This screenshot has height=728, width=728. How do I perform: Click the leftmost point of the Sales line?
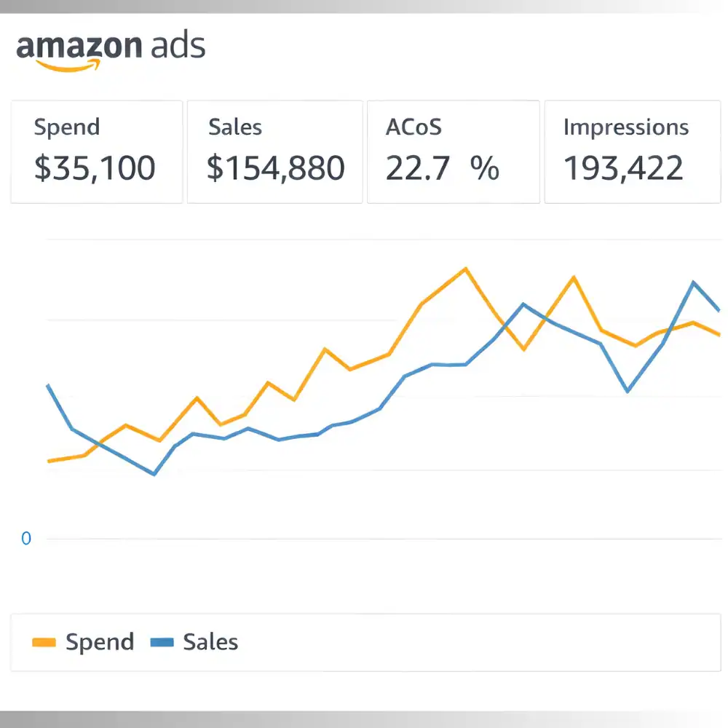point(48,384)
